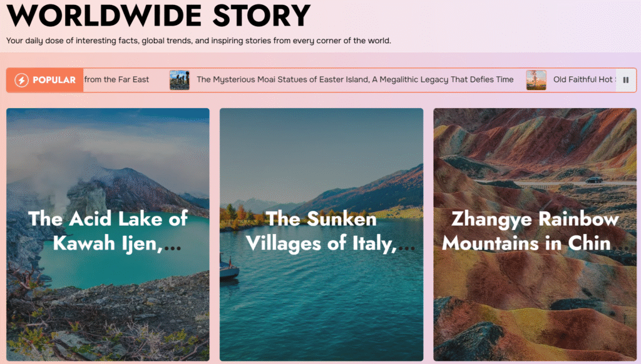Screen dimensions: 641x364
Task: Click the boat in the Sunken Villages photo
Action: point(228,269)
